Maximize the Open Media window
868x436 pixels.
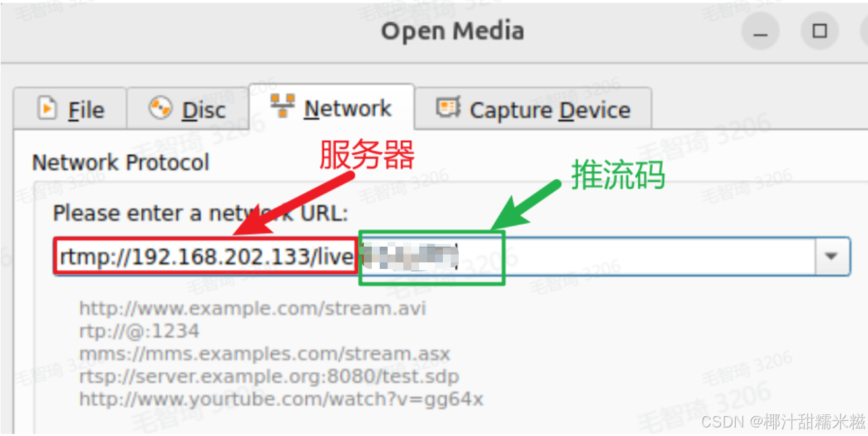pyautogui.click(x=819, y=32)
